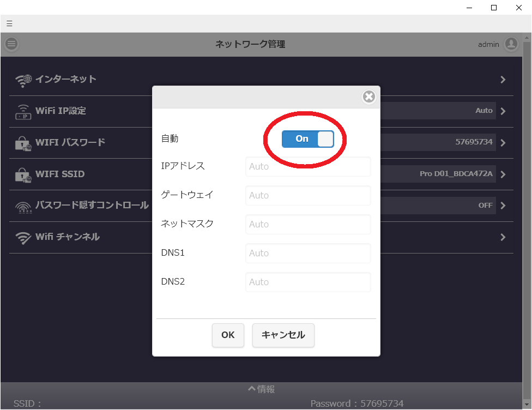Click the DNS1 input field

[x=308, y=254]
